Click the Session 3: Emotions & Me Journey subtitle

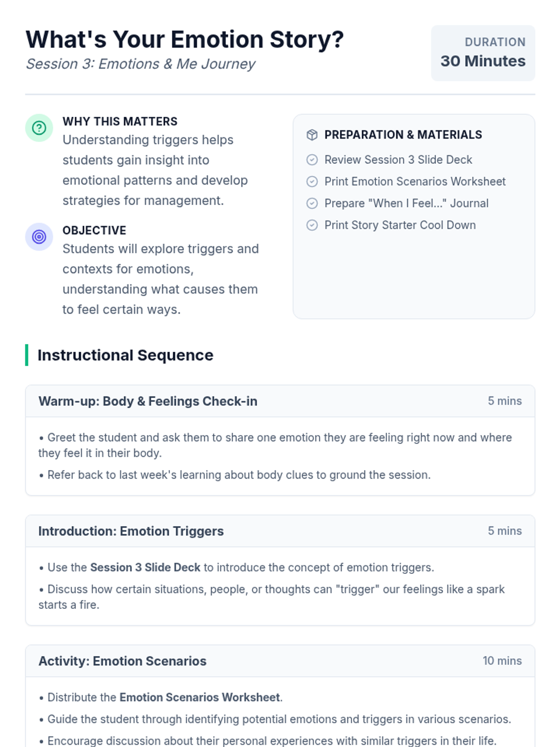(x=140, y=64)
